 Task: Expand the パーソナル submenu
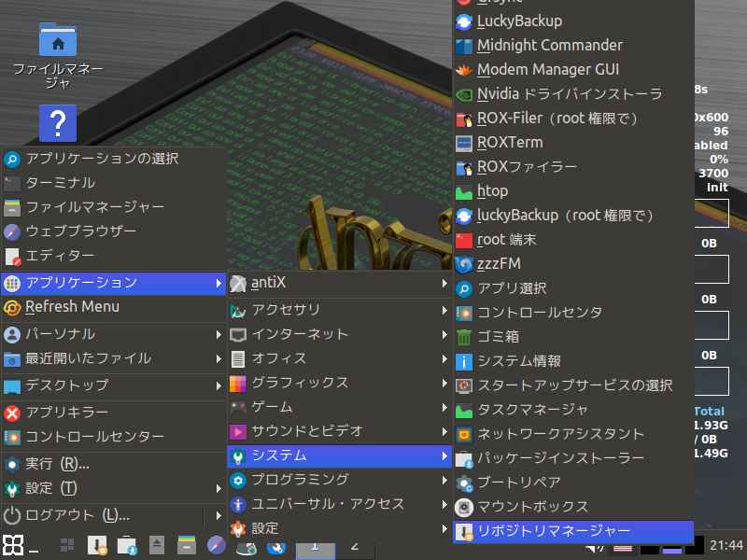click(113, 334)
